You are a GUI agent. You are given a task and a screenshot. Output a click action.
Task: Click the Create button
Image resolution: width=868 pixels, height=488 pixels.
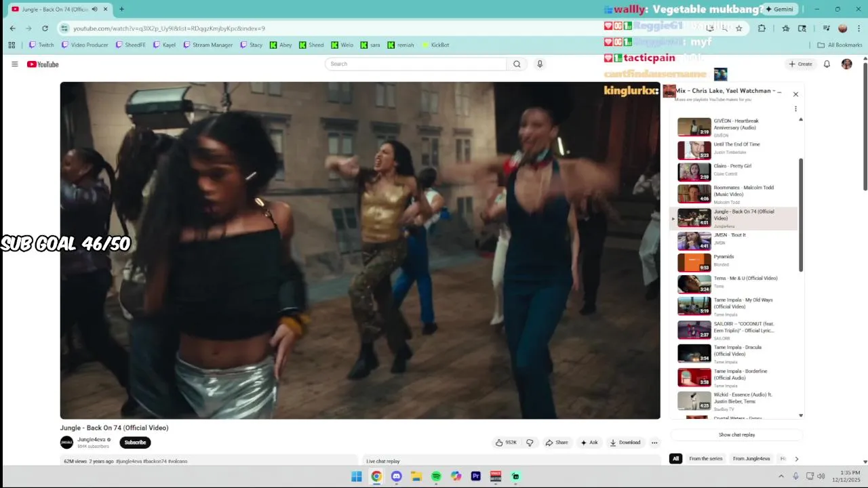[800, 64]
